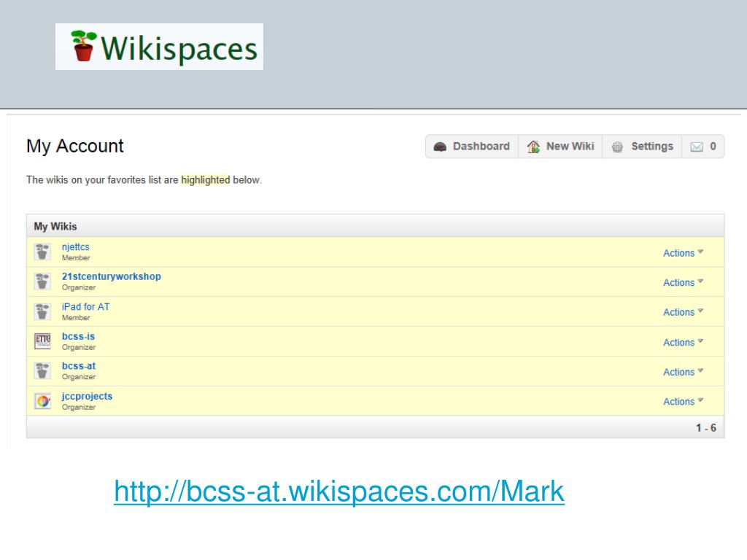Open the bcss-at wiki link
Image resolution: width=747 pixels, height=560 pixels.
point(79,366)
